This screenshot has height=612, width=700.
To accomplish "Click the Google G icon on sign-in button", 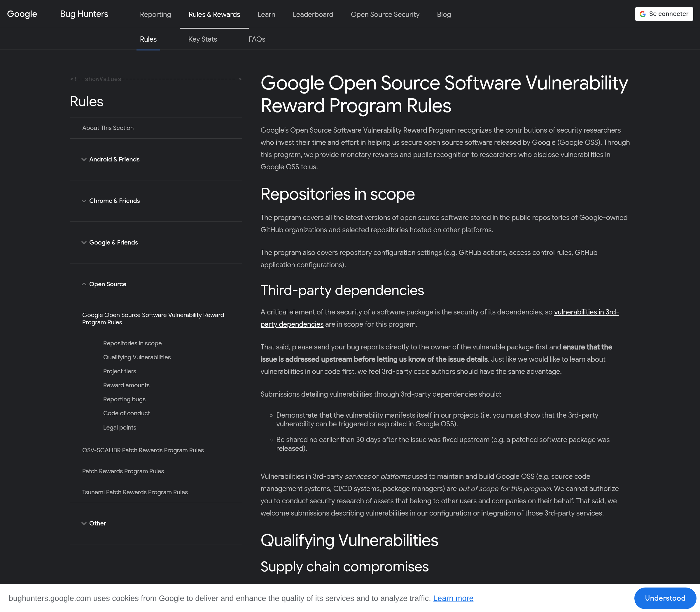I will [x=643, y=14].
